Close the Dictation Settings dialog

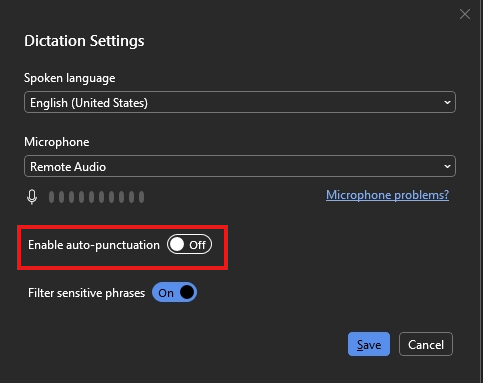pyautogui.click(x=465, y=14)
